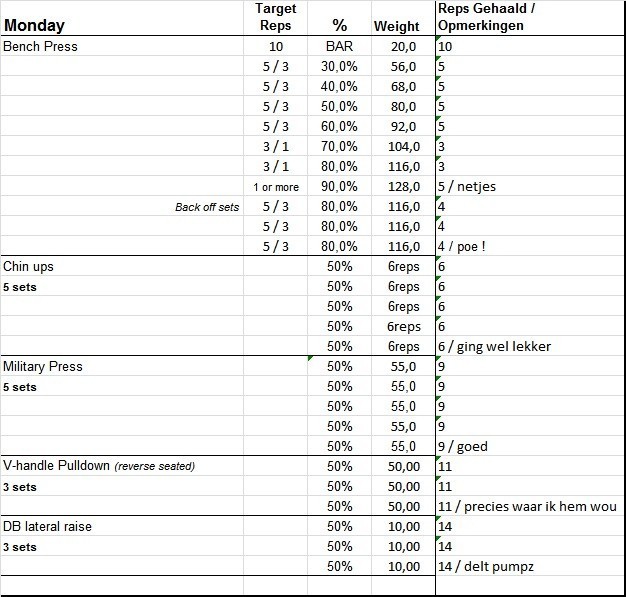This screenshot has width=626, height=597.
Task: Select the Weight column header cell
Action: click(397, 26)
